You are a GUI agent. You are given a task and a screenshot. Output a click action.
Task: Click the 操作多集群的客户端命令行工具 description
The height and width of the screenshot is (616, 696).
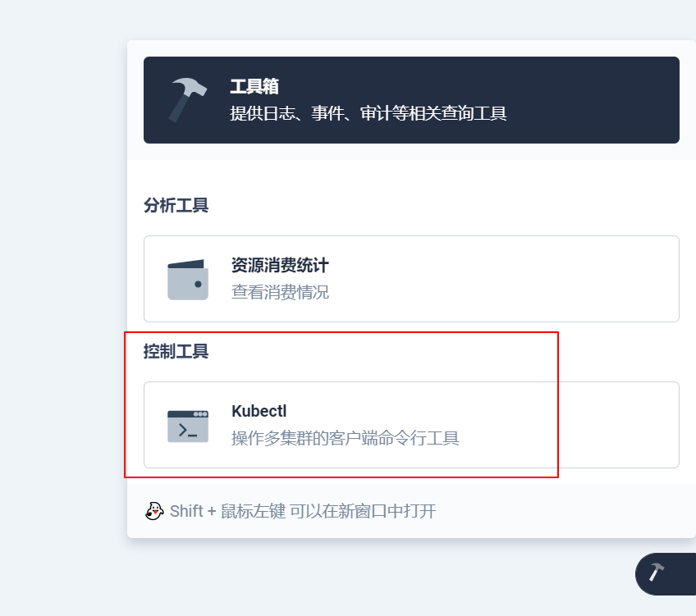pos(345,438)
